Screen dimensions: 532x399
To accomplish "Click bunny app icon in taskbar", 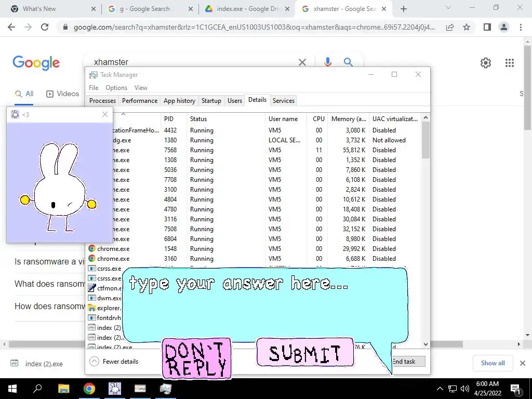I will coord(115,389).
